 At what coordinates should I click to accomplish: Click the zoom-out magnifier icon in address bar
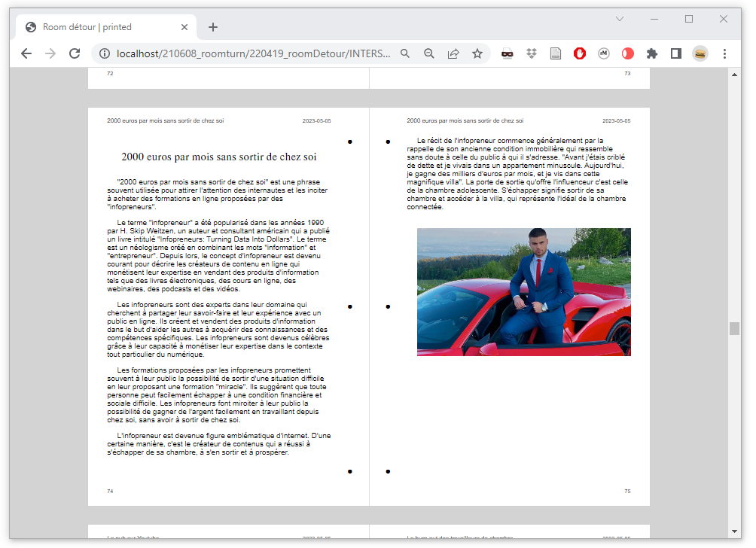(429, 53)
